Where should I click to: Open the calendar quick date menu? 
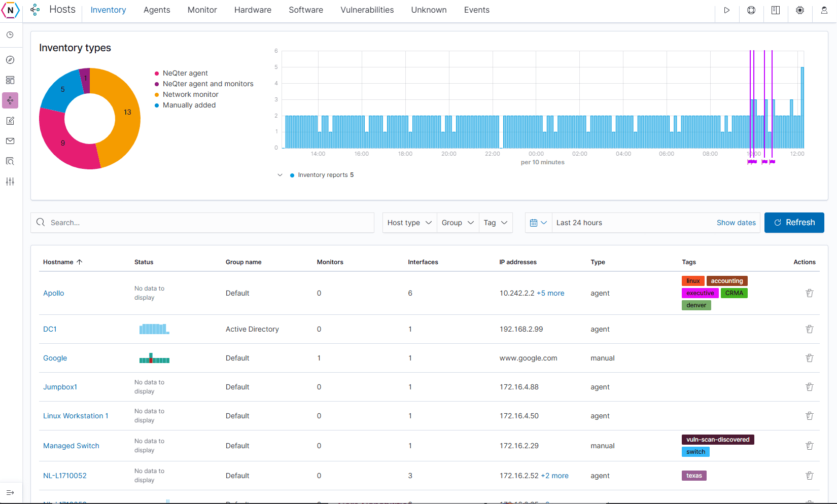(538, 223)
